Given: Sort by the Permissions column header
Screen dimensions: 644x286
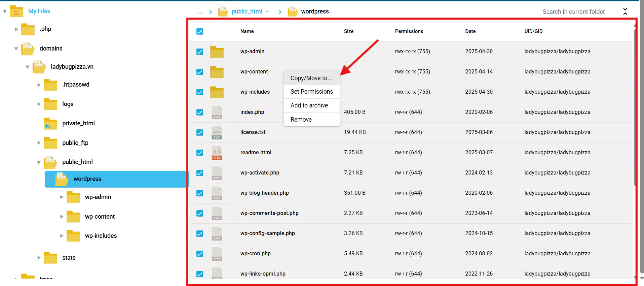Looking at the screenshot, I should click(x=409, y=31).
